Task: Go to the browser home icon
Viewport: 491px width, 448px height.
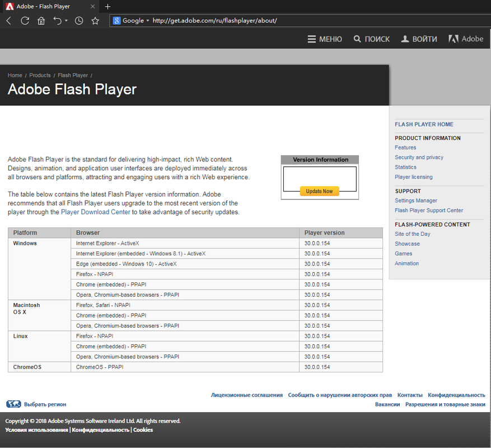Action: pyautogui.click(x=41, y=21)
